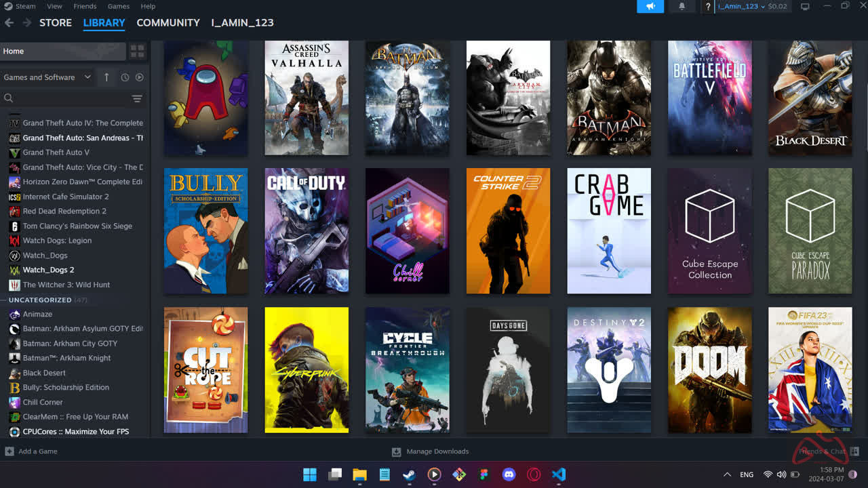Collapse the Uncategorized section
This screenshot has width=868, height=488.
[39, 300]
